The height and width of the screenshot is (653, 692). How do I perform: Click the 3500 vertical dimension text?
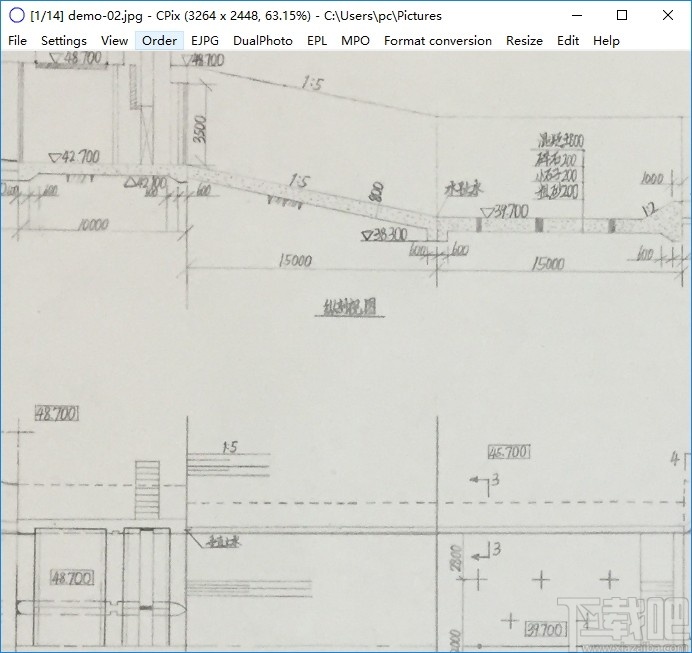200,129
